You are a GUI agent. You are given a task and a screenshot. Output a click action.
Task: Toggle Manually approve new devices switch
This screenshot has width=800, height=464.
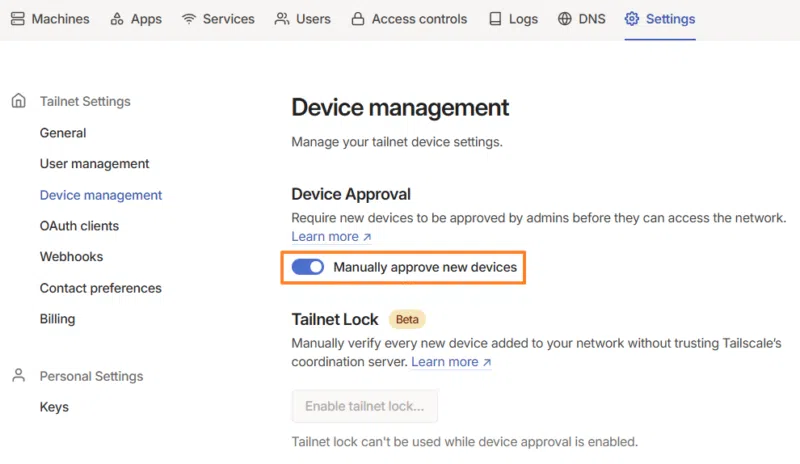click(x=308, y=267)
